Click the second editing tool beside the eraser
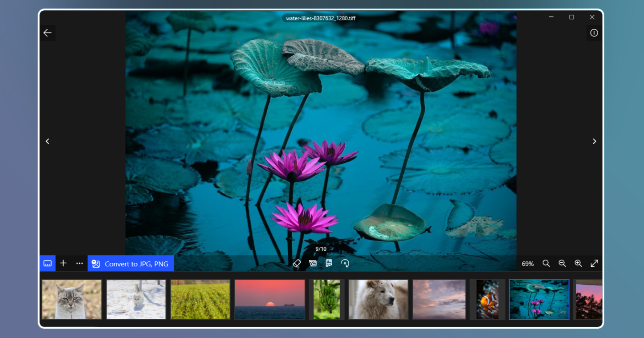The height and width of the screenshot is (338, 644). pyautogui.click(x=313, y=263)
